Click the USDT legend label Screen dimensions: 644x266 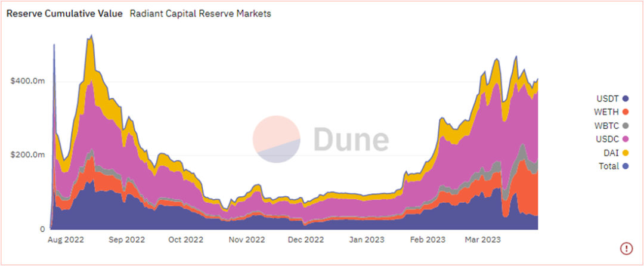coord(608,98)
